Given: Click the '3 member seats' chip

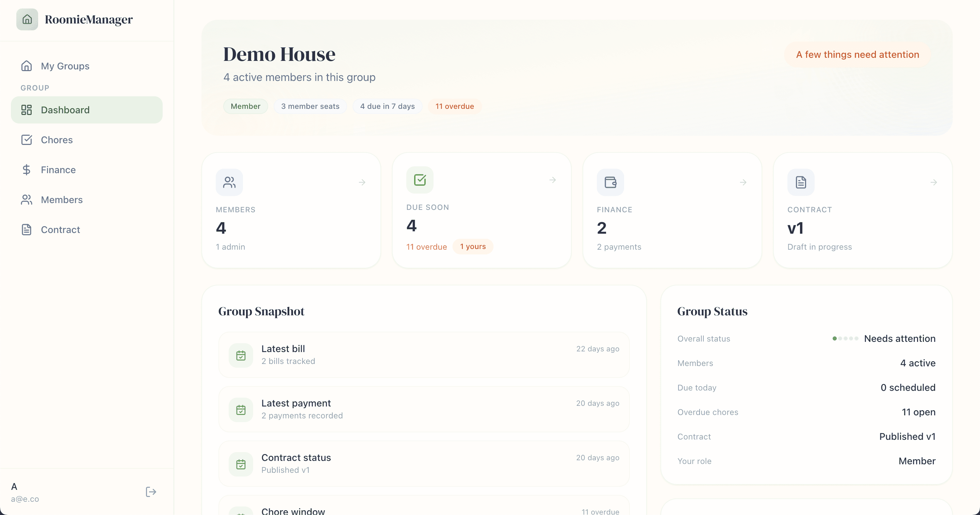Looking at the screenshot, I should [x=310, y=106].
